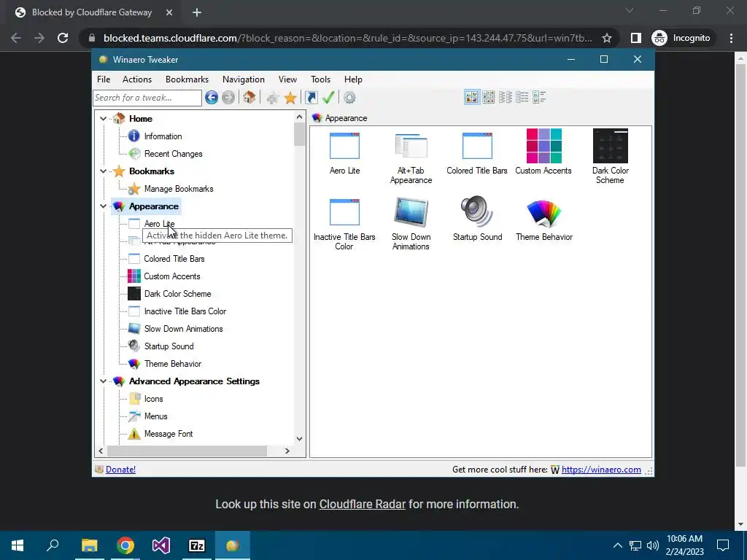Switch to list view mode
Image resolution: width=747 pixels, height=560 pixels.
pos(506,97)
